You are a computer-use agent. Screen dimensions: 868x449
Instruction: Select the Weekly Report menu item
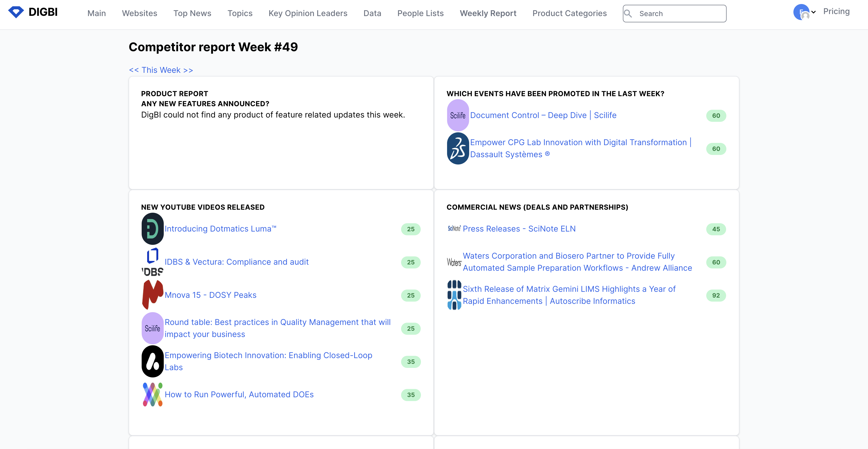point(488,13)
